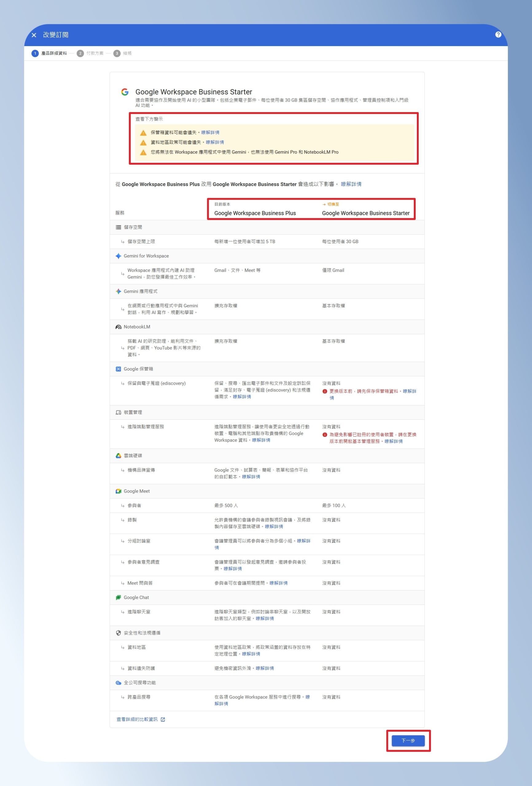Click the 跨產品搜尋 row label
This screenshot has width=532, height=786.
pyautogui.click(x=139, y=697)
